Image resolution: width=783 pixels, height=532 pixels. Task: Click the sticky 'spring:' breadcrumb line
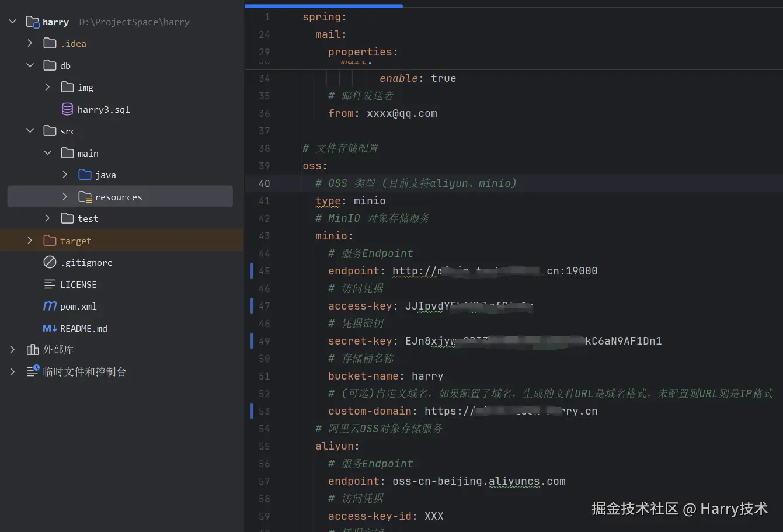point(324,17)
